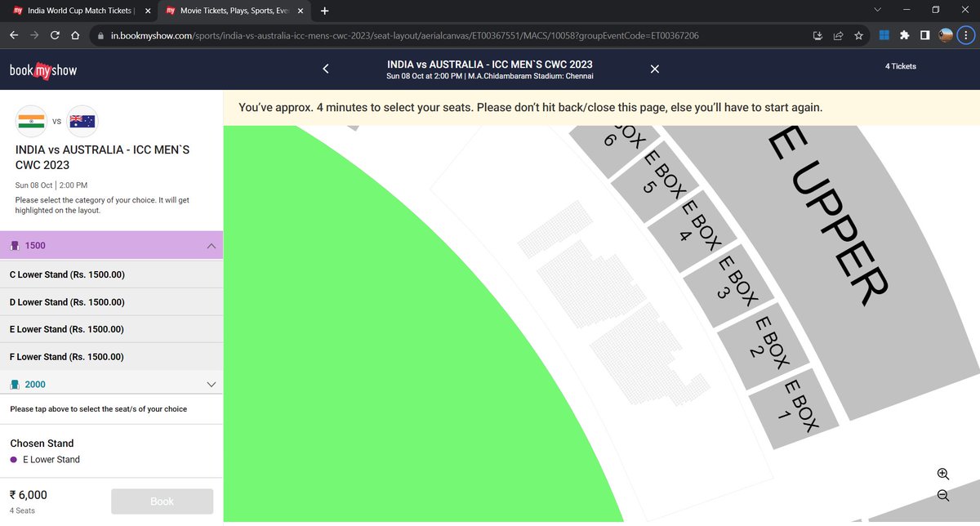
Task: Click the Sun 08 Oct | 2:00 PM text
Action: coord(51,185)
